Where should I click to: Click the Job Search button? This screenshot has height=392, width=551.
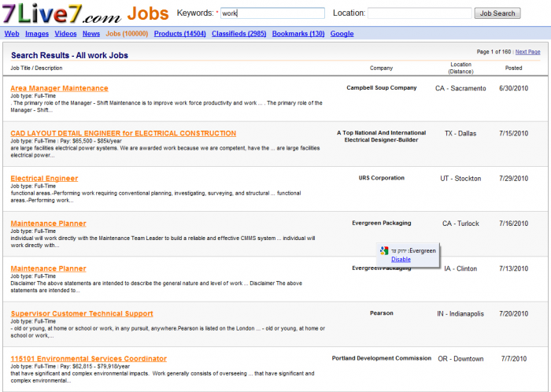coord(497,13)
